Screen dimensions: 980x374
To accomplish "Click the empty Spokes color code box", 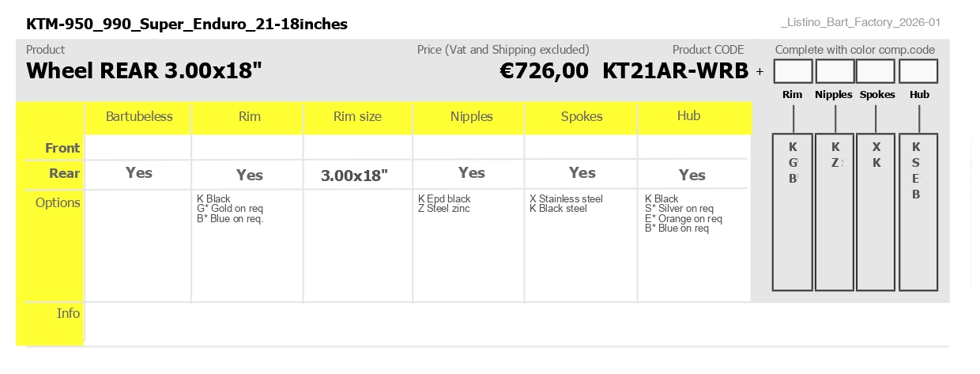I will click(876, 72).
